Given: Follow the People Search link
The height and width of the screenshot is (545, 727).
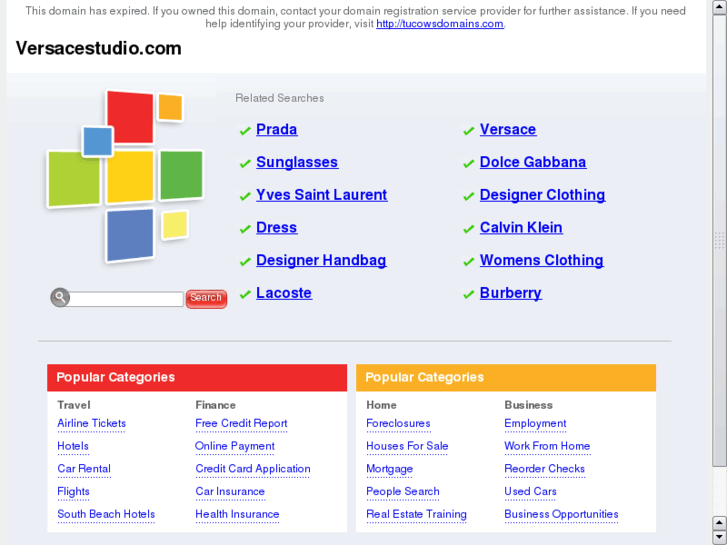Looking at the screenshot, I should coord(402,492).
